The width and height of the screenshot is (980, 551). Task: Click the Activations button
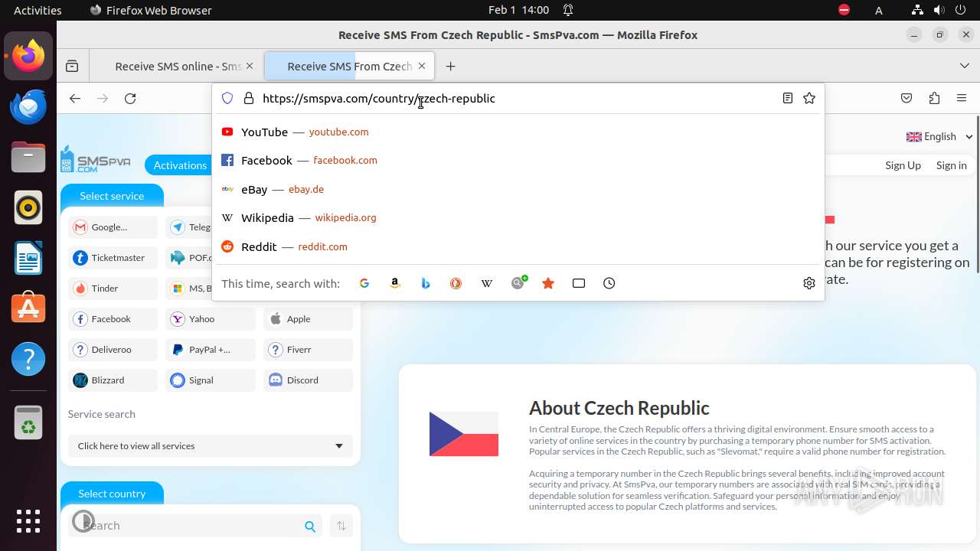click(x=180, y=165)
